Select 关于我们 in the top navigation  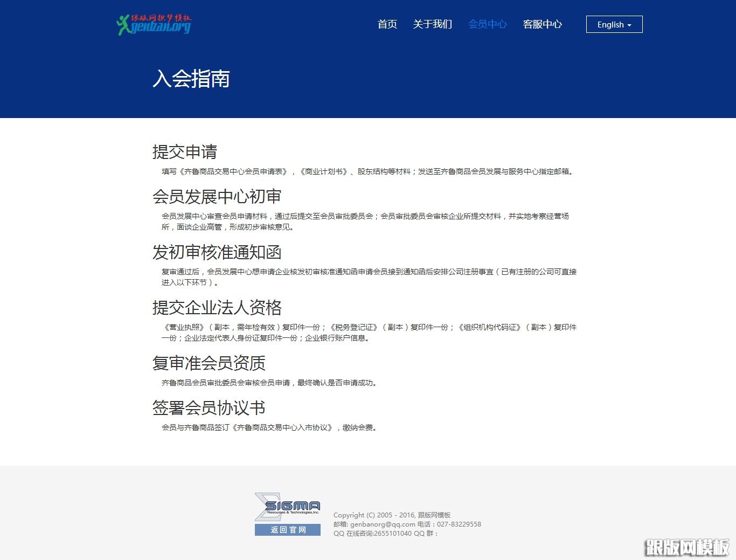[x=432, y=24]
